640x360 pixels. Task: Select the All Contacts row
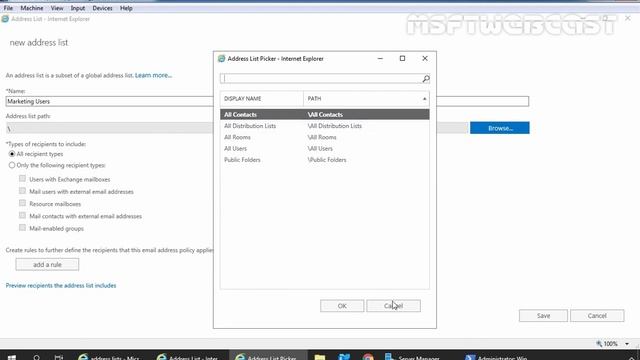[x=324, y=114]
